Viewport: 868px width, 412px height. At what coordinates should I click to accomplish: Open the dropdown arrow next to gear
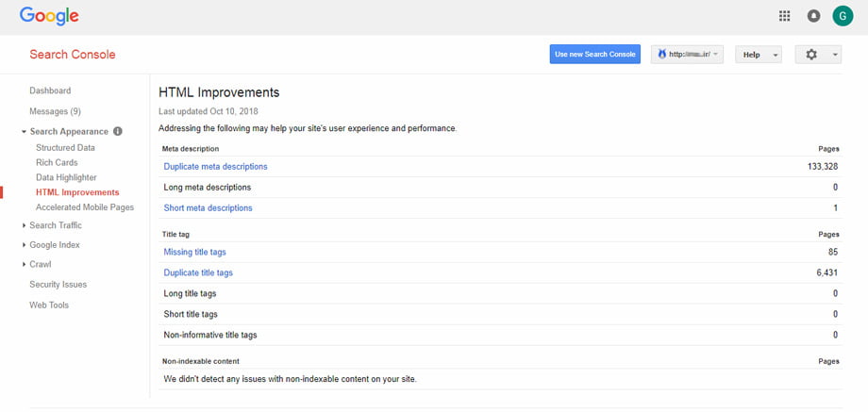pyautogui.click(x=835, y=55)
